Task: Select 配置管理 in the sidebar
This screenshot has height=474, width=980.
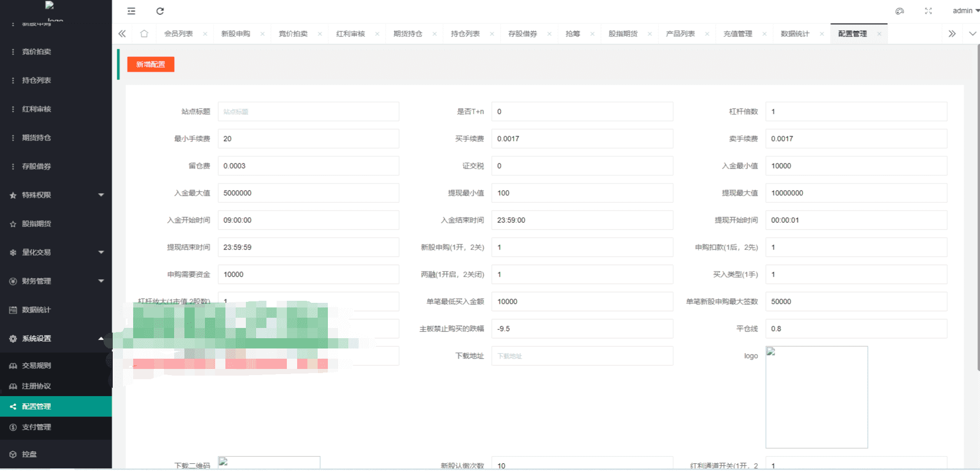Action: pos(56,406)
